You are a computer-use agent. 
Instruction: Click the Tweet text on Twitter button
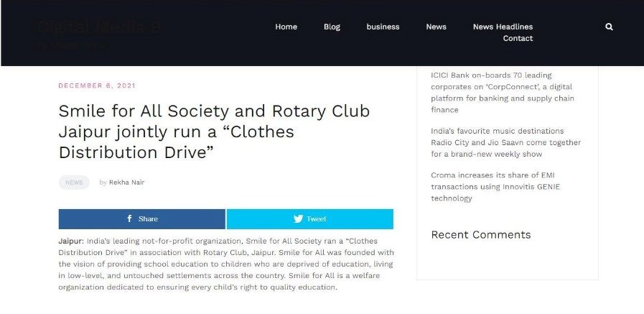[316, 219]
